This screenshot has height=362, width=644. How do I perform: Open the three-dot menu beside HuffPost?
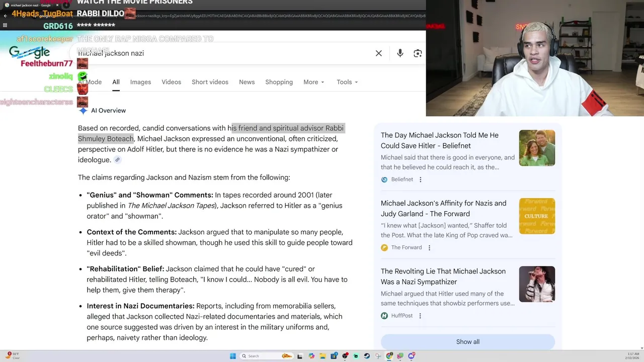[x=420, y=316]
